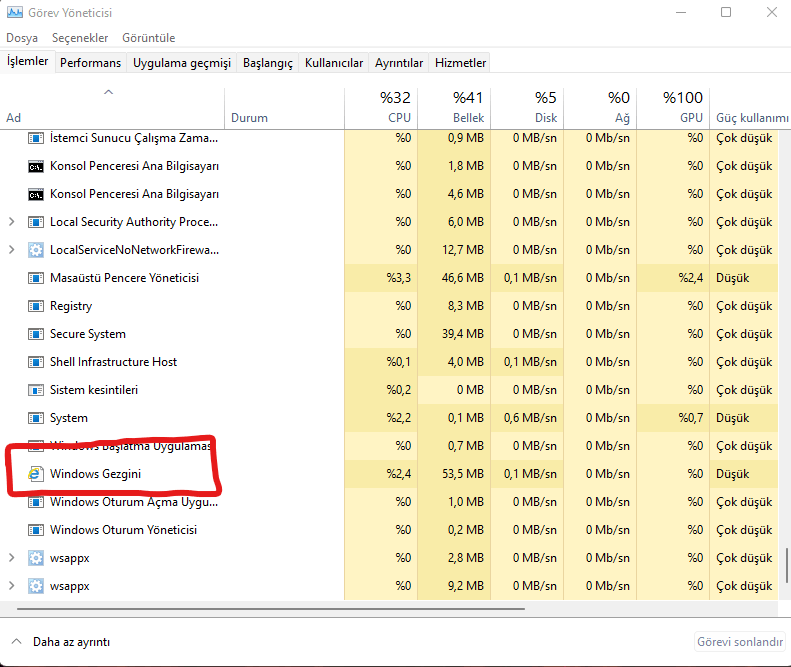The image size is (791, 667).
Task: Click the Registry process icon
Action: coord(36,306)
